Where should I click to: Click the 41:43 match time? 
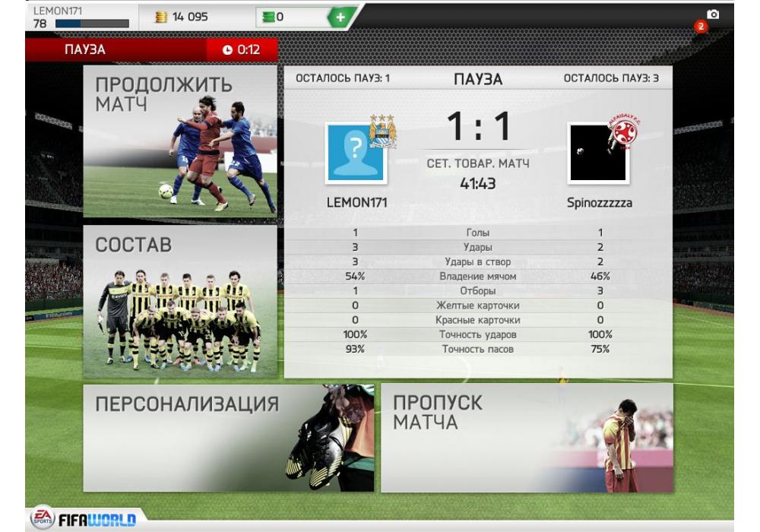coord(478,184)
